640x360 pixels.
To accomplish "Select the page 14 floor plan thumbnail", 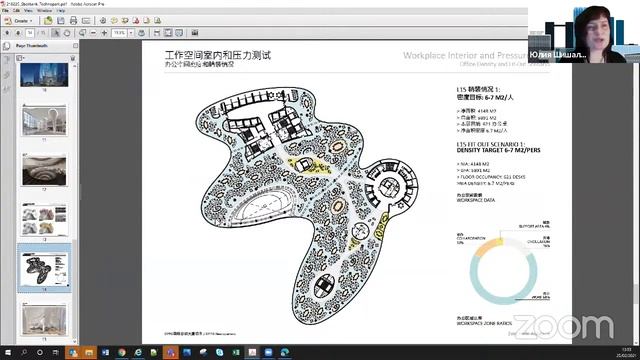I will click(x=44, y=270).
